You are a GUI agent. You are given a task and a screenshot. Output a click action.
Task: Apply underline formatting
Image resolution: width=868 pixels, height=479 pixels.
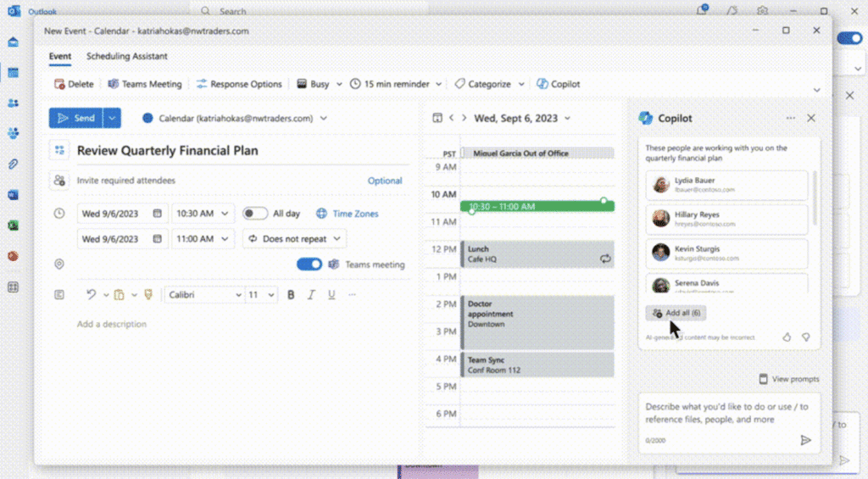click(331, 294)
